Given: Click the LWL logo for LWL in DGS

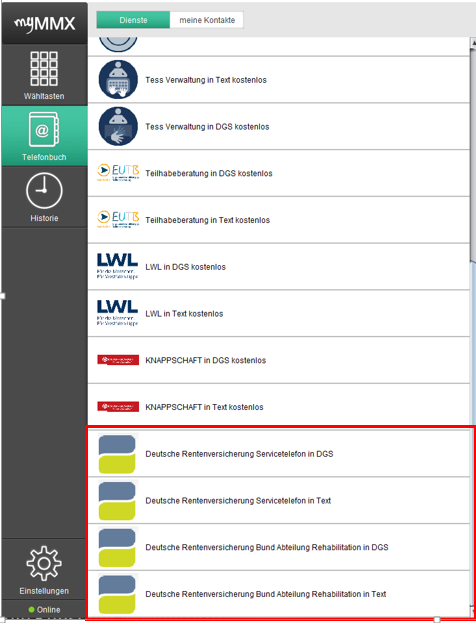Looking at the screenshot, I should click(x=118, y=266).
